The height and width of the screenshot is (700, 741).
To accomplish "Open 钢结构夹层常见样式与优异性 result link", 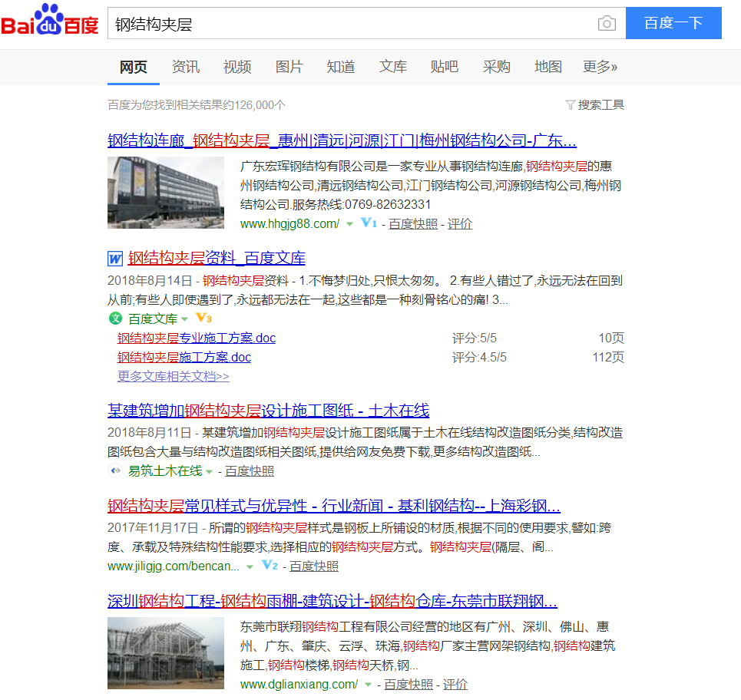I will tap(333, 506).
